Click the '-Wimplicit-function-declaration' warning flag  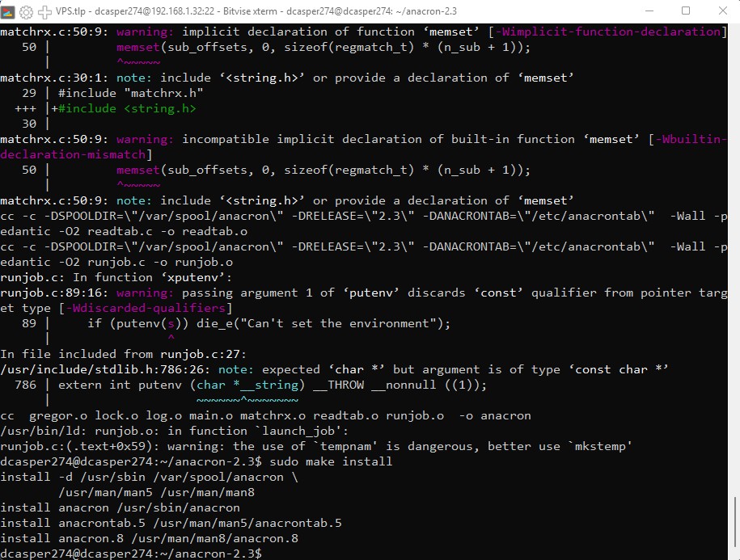coord(610,32)
